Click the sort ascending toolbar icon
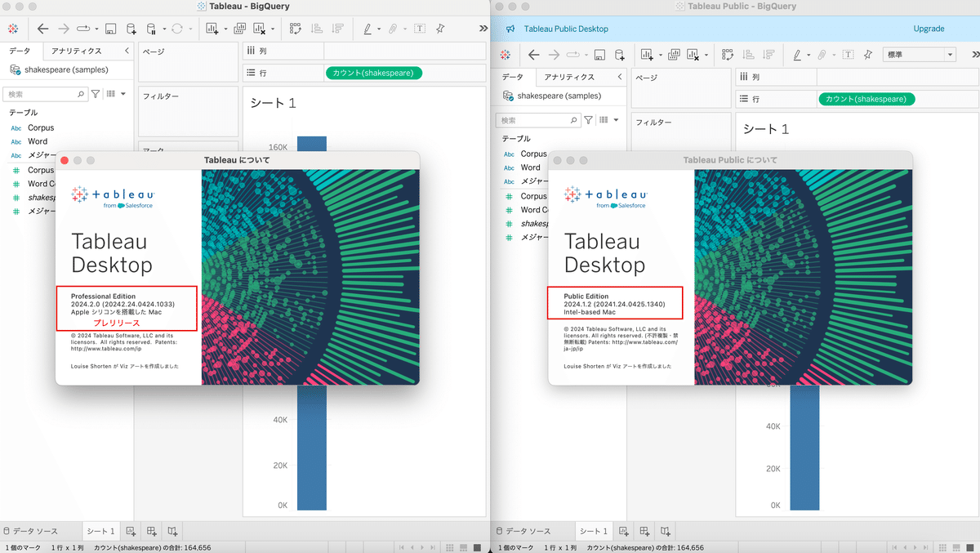Viewport: 980px width, 553px height. point(318,29)
